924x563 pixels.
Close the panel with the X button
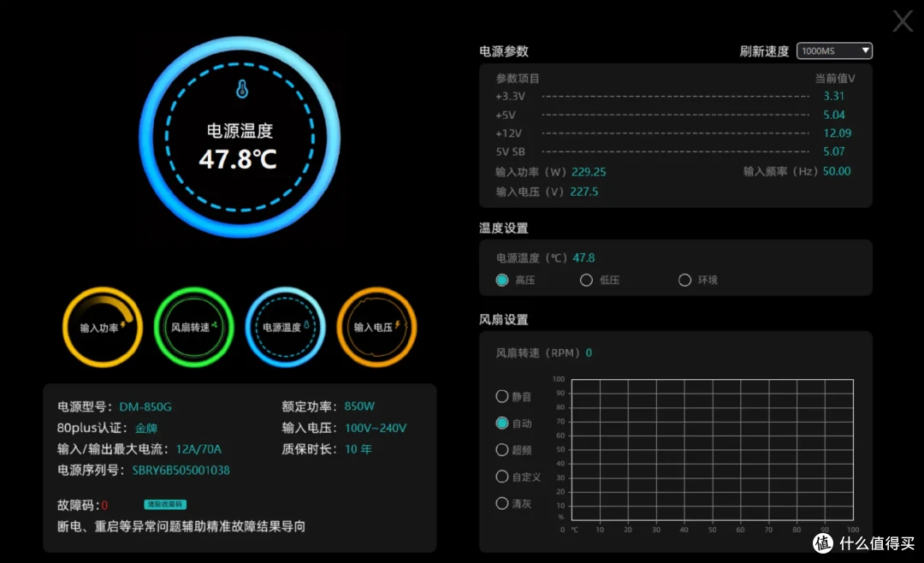[x=903, y=21]
